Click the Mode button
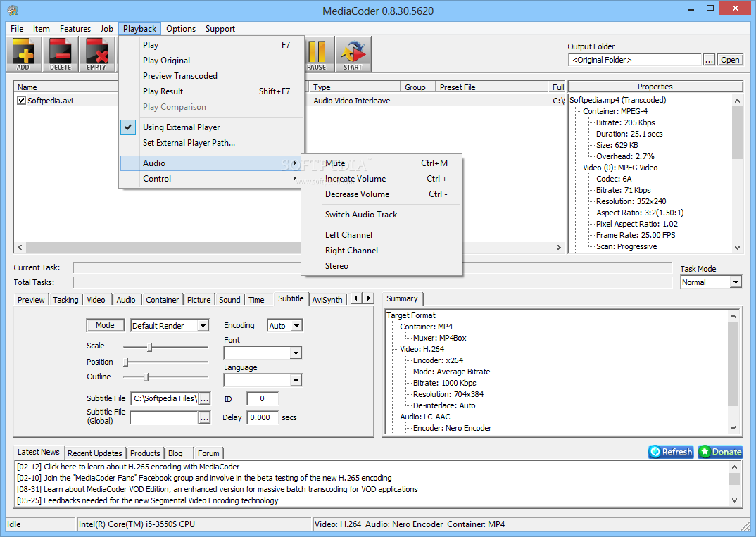 105,325
